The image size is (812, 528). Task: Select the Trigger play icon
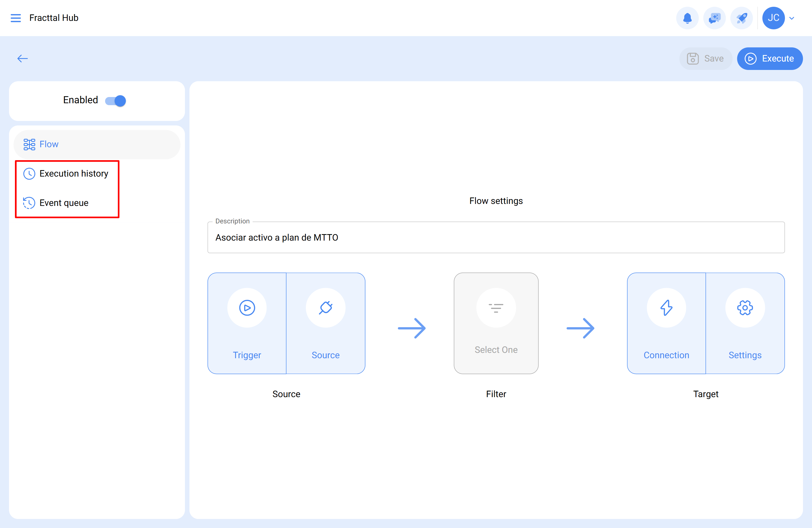(x=247, y=307)
